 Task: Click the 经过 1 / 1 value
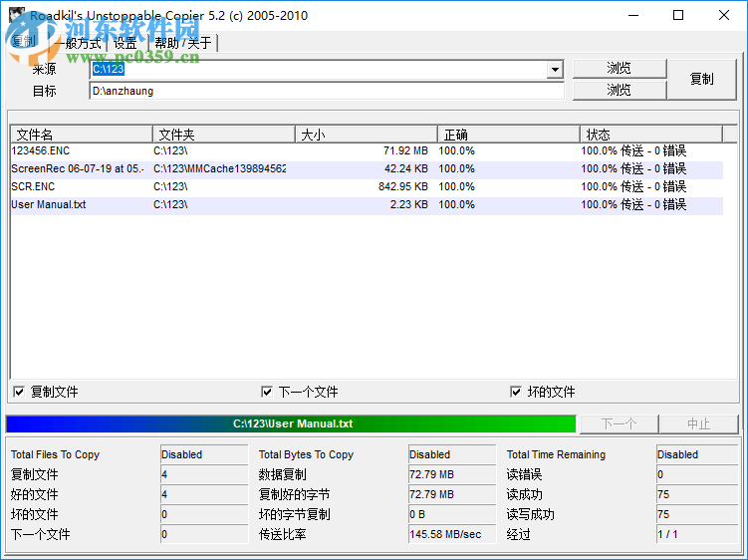pos(697,534)
